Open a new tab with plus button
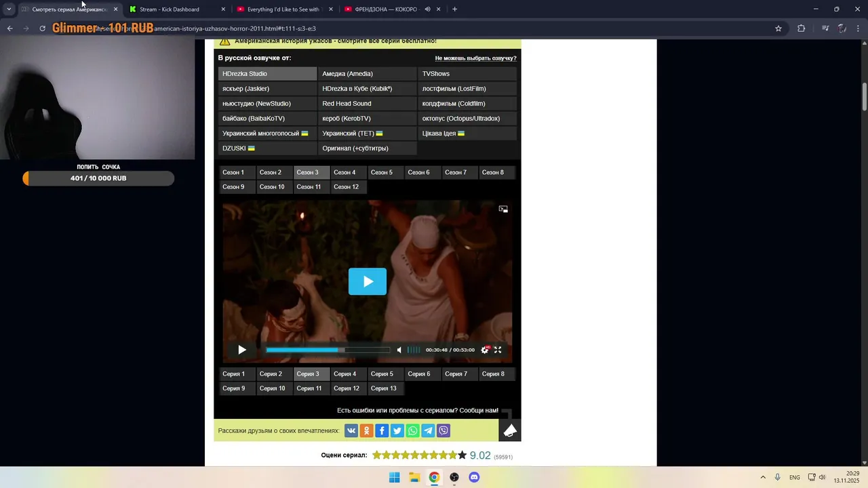 pos(454,9)
